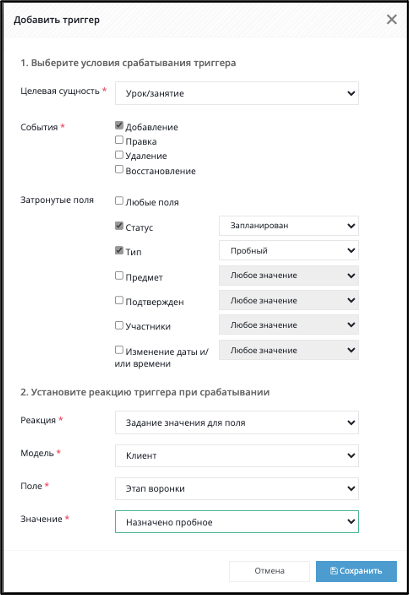Open the Целевая сущность dropdown
Image resolution: width=410 pixels, height=595 pixels.
(237, 93)
